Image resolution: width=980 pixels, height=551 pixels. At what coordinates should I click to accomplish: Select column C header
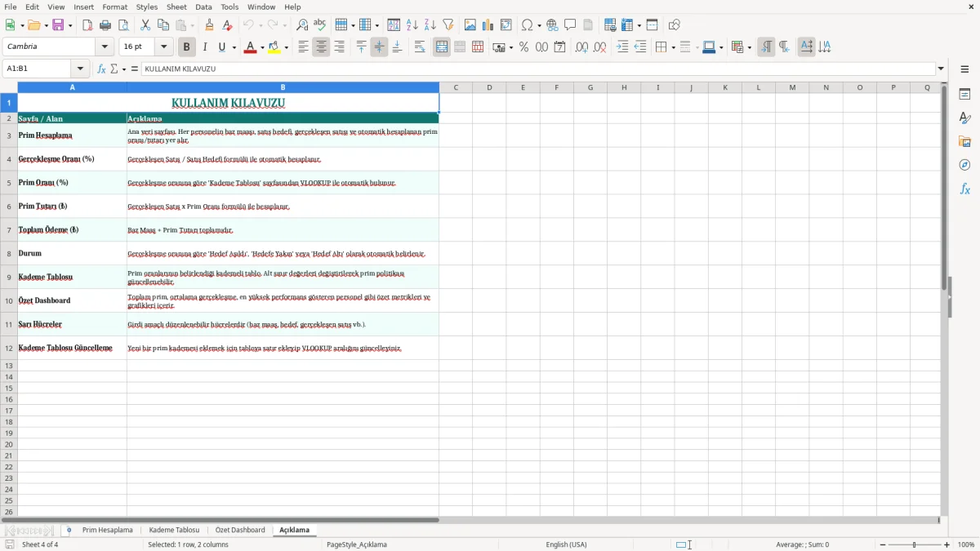click(456, 87)
